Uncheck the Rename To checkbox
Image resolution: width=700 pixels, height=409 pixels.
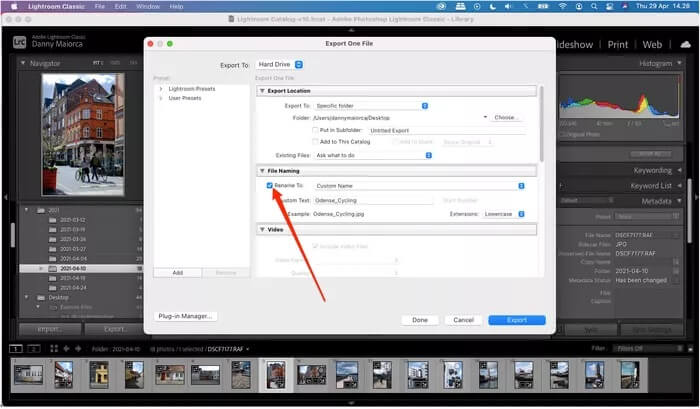point(269,185)
